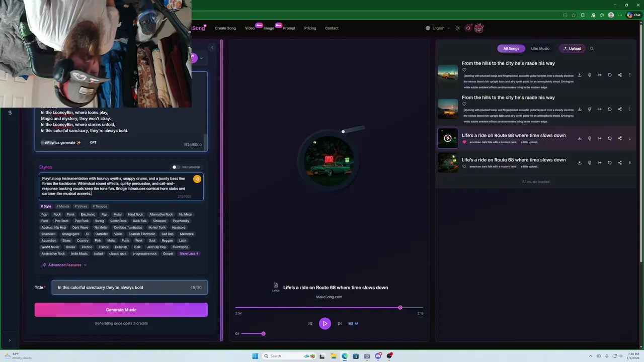The width and height of the screenshot is (644, 362).
Task: Open notifications megaphone icon
Action: (468, 28)
